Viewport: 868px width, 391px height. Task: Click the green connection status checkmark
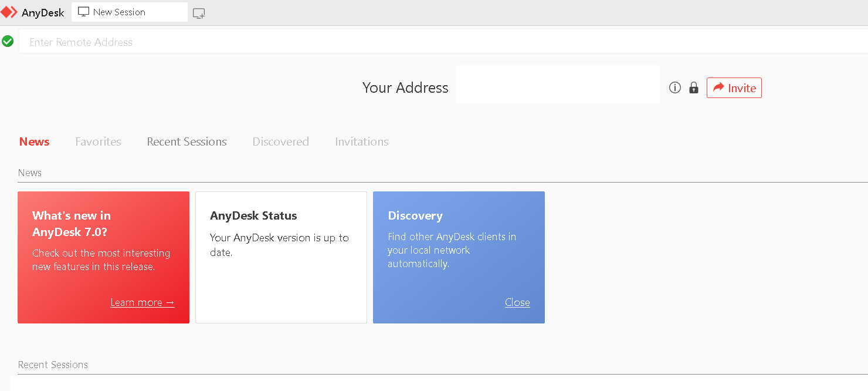pyautogui.click(x=8, y=41)
